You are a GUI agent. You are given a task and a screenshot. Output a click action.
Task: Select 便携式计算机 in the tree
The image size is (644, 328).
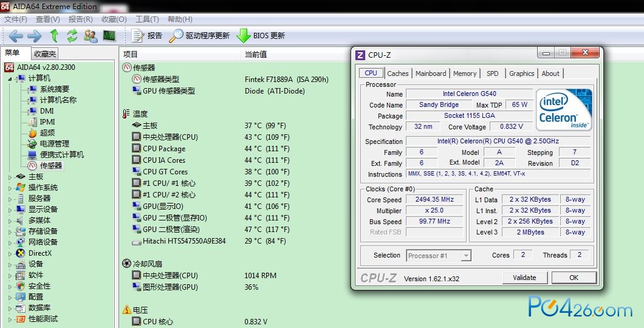click(55, 155)
